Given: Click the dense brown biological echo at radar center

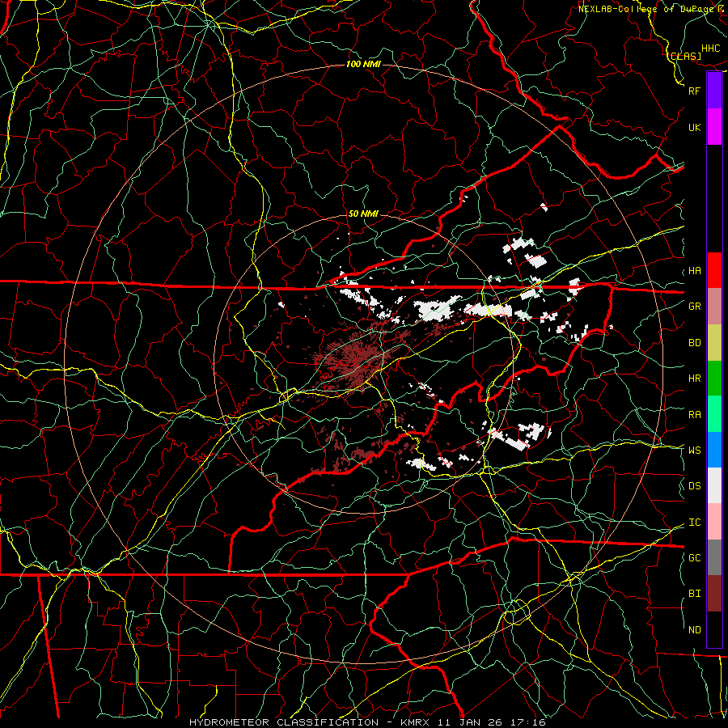Looking at the screenshot, I should tap(353, 362).
